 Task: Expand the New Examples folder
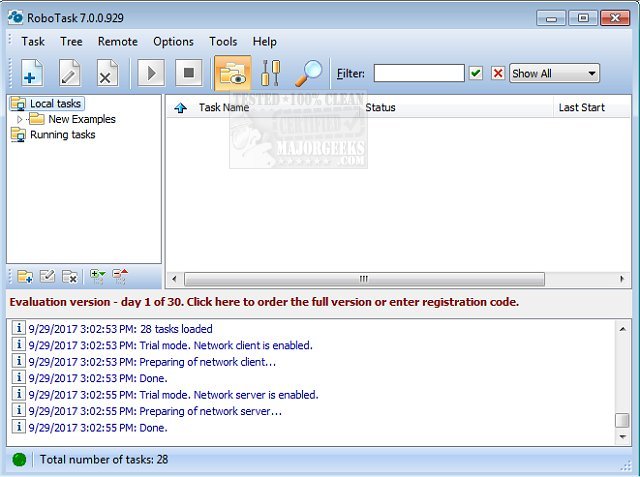pyautogui.click(x=20, y=119)
